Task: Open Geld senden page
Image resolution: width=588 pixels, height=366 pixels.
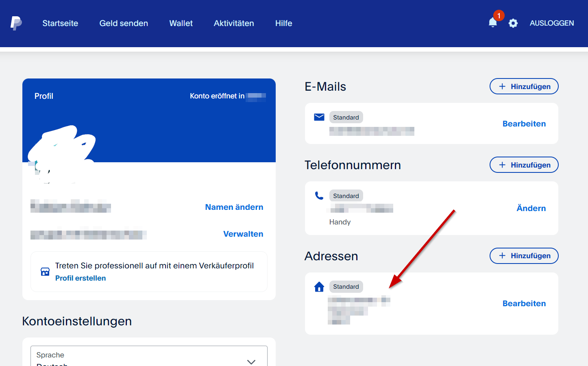Action: pyautogui.click(x=124, y=23)
